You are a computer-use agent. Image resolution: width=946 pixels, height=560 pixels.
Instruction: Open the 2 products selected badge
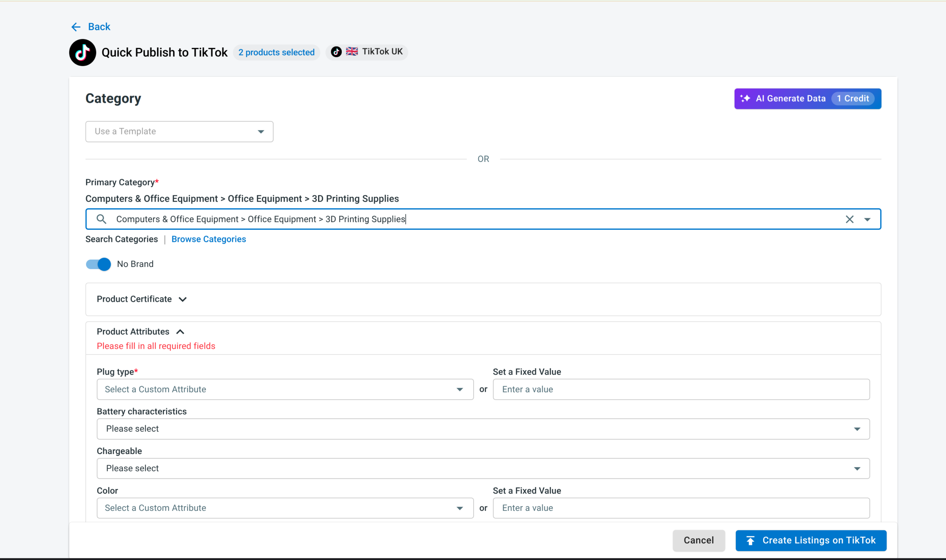pyautogui.click(x=276, y=52)
